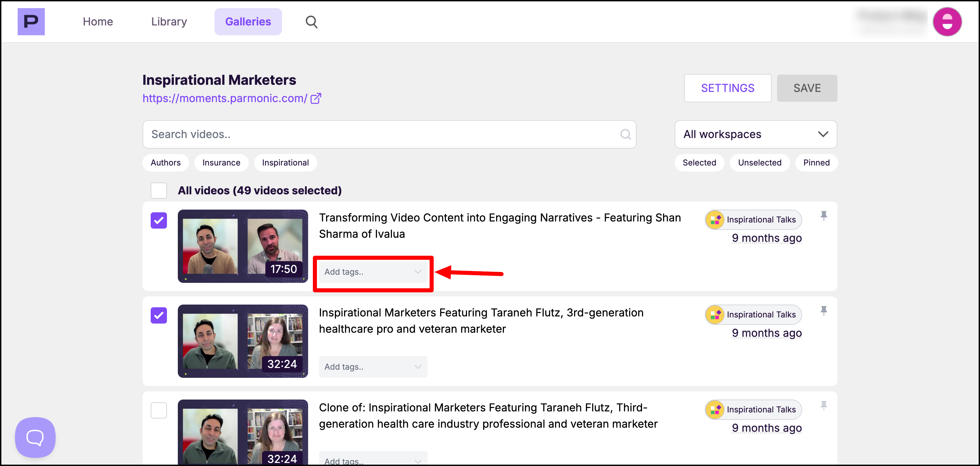980x466 pixels.
Task: Switch to the Home tab
Action: [98, 22]
